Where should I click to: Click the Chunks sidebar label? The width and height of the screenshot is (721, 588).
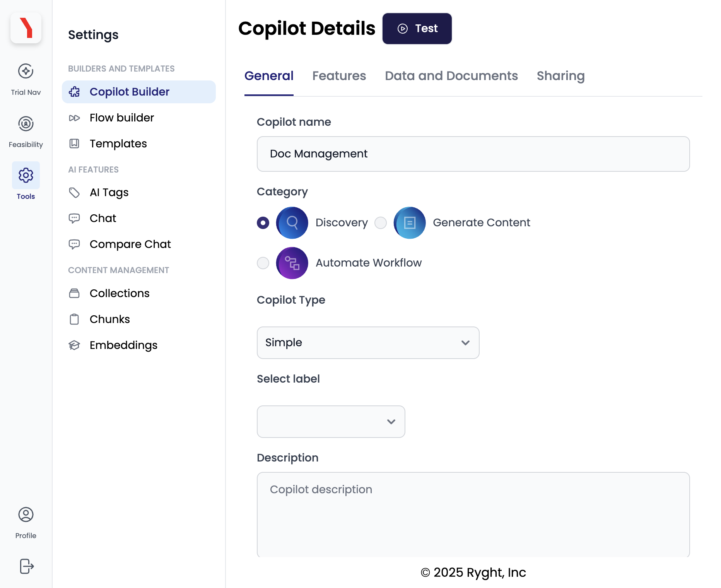coord(110,319)
